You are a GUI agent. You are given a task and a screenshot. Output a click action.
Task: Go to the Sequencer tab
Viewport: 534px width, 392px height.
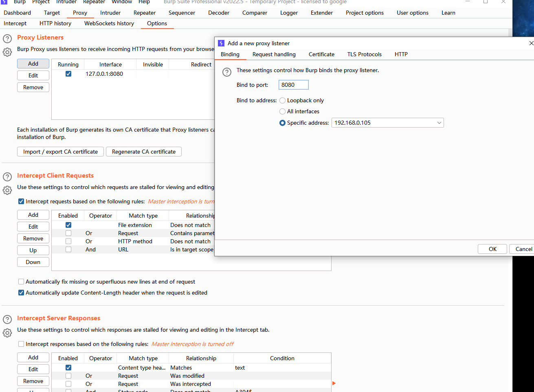(182, 13)
